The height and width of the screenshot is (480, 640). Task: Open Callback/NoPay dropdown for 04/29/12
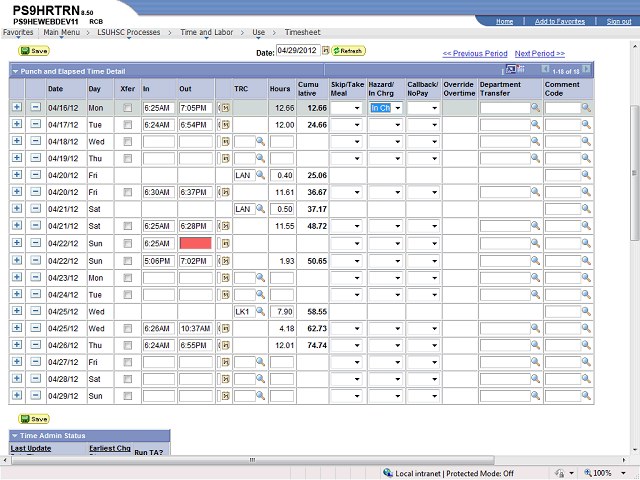pos(424,396)
